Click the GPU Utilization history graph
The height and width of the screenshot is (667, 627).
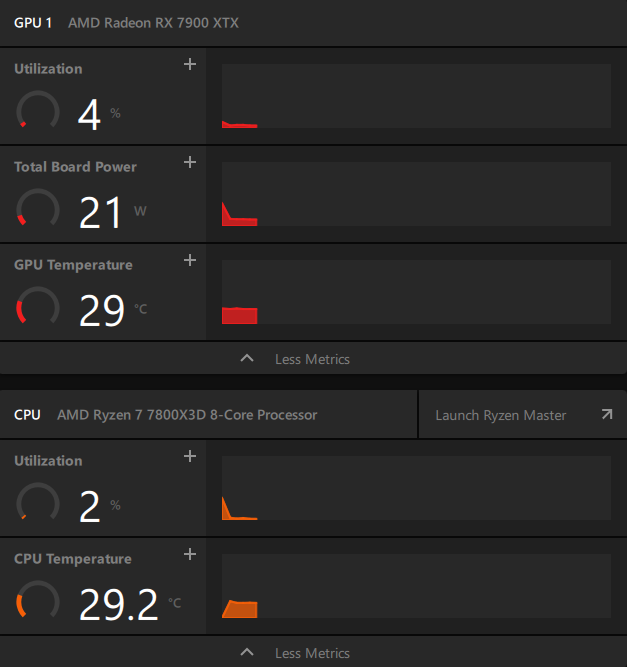[x=416, y=96]
